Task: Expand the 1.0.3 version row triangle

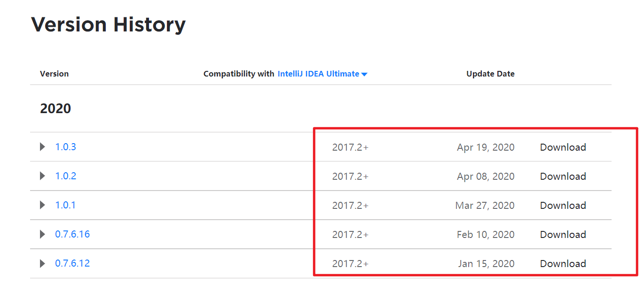Action: [x=43, y=147]
